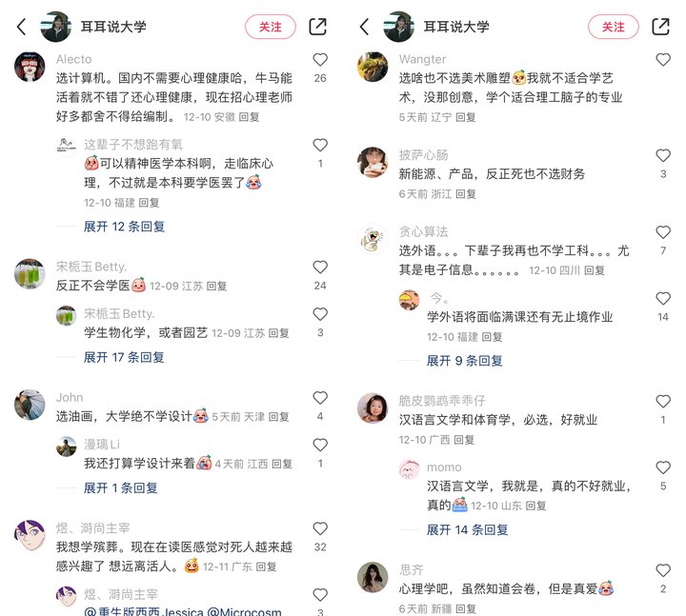Image resolution: width=686 pixels, height=616 pixels.
Task: Tap the share icon in right panel
Action: tap(660, 27)
